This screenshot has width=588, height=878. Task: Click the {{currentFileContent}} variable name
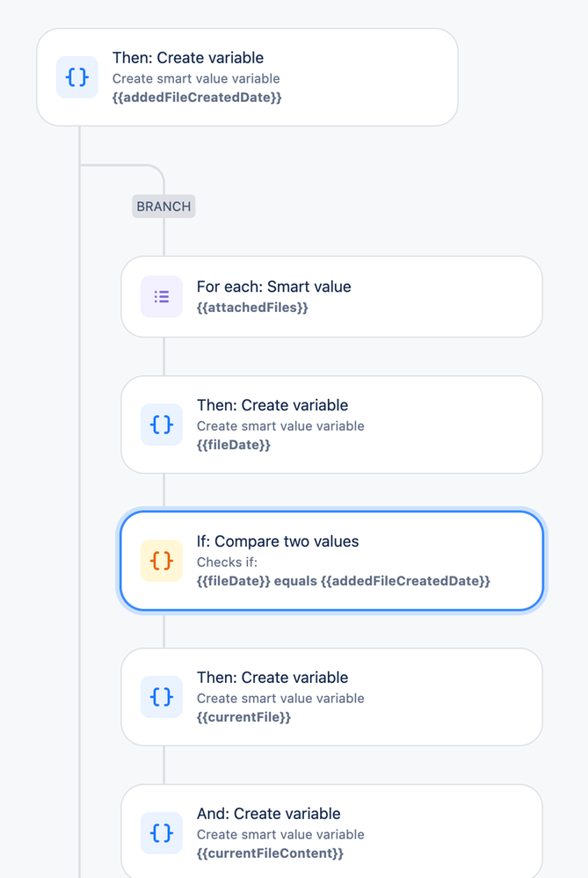(270, 853)
